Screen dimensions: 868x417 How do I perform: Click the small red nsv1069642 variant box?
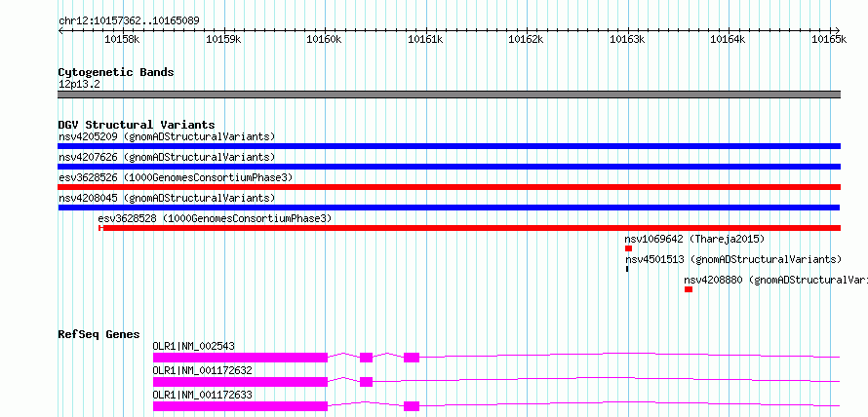(x=628, y=248)
